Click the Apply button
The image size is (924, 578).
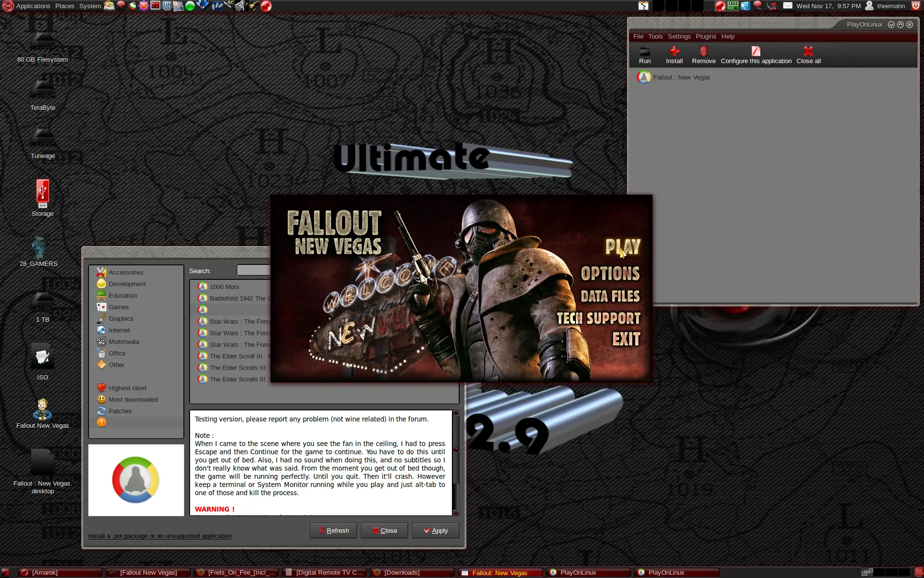(x=436, y=530)
